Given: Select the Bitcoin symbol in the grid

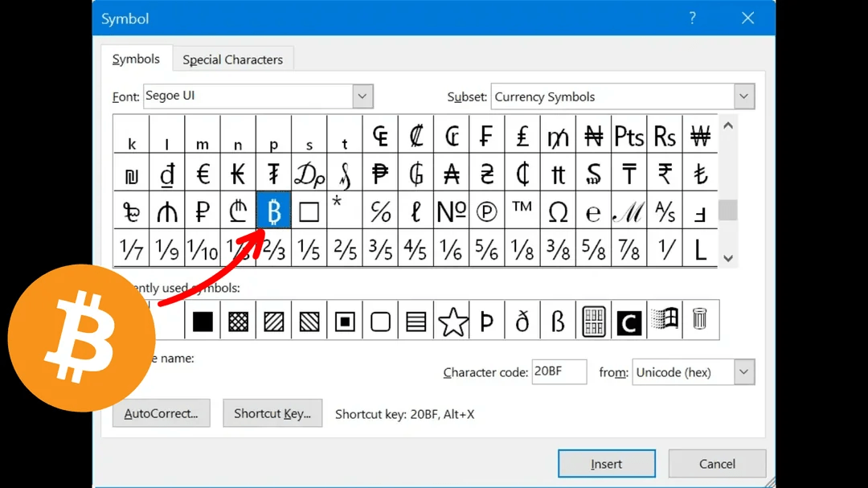Looking at the screenshot, I should [x=274, y=211].
